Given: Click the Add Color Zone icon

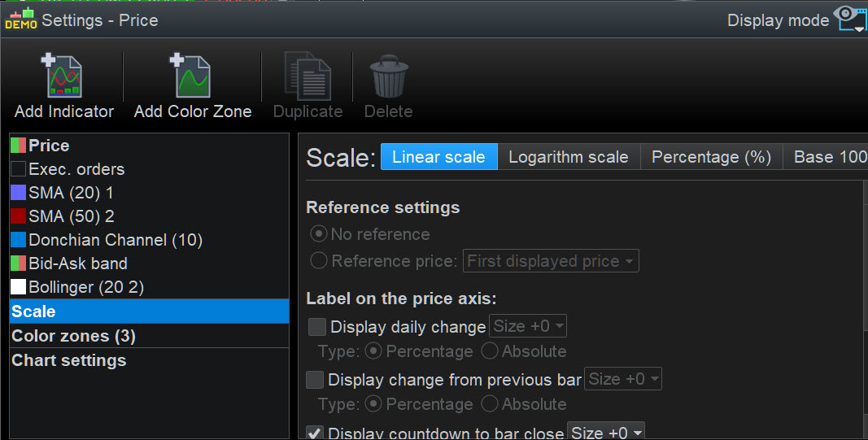Looking at the screenshot, I should click(x=193, y=77).
